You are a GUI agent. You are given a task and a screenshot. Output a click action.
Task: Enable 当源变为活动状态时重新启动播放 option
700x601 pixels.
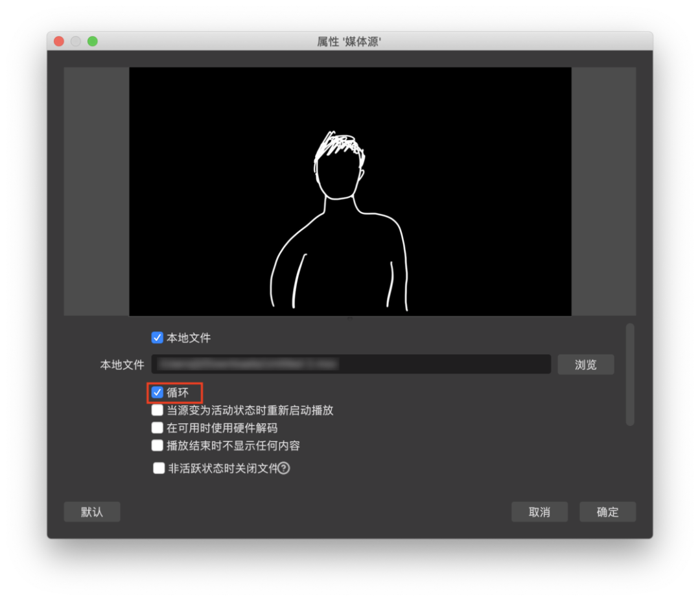(x=157, y=410)
